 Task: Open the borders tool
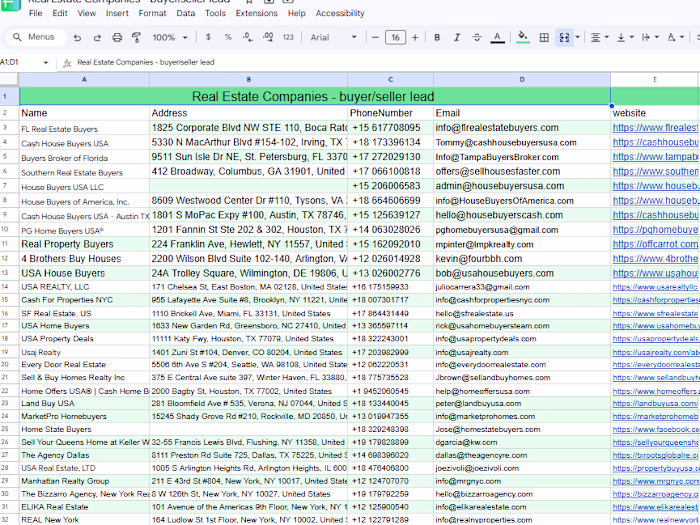[544, 38]
